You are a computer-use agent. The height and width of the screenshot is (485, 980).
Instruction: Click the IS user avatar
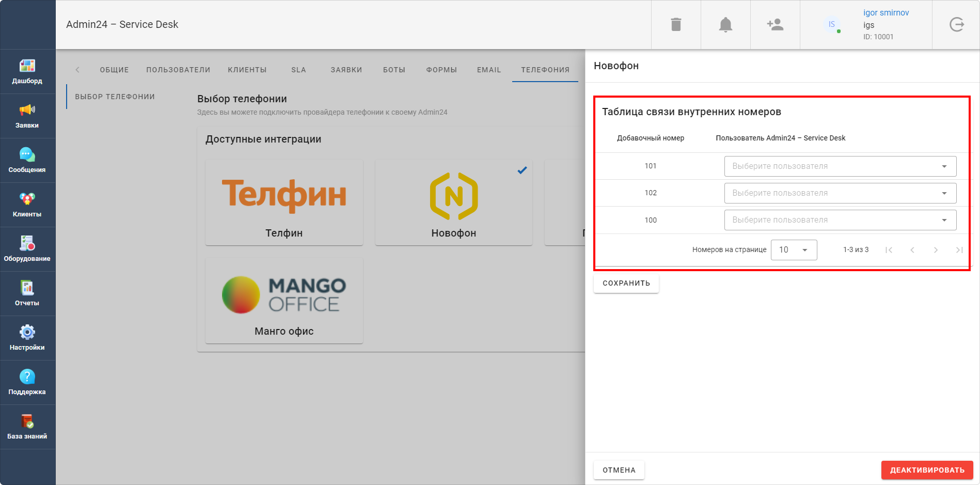coord(832,24)
